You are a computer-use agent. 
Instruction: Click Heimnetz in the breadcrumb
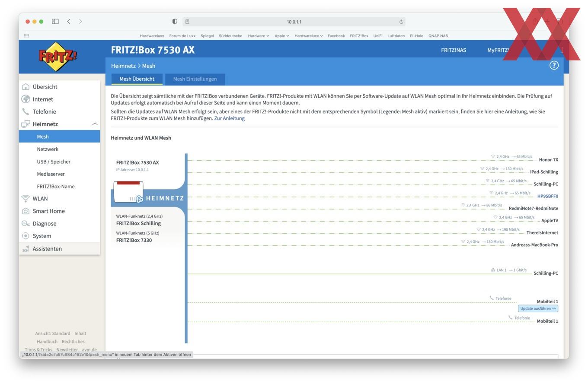click(123, 66)
